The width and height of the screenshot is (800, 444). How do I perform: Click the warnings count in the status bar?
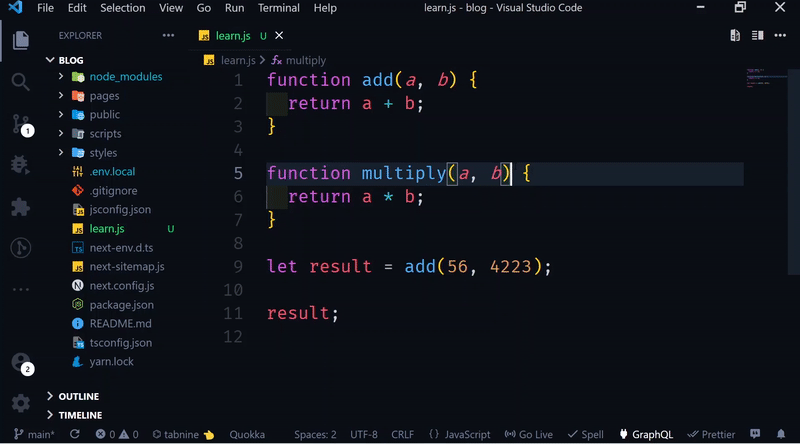129,434
